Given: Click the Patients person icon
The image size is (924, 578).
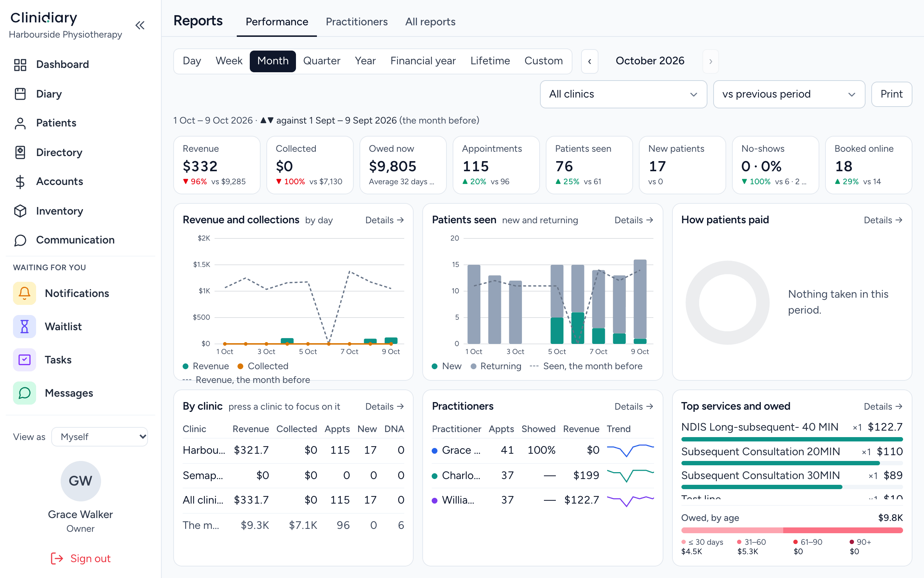Looking at the screenshot, I should pos(20,123).
